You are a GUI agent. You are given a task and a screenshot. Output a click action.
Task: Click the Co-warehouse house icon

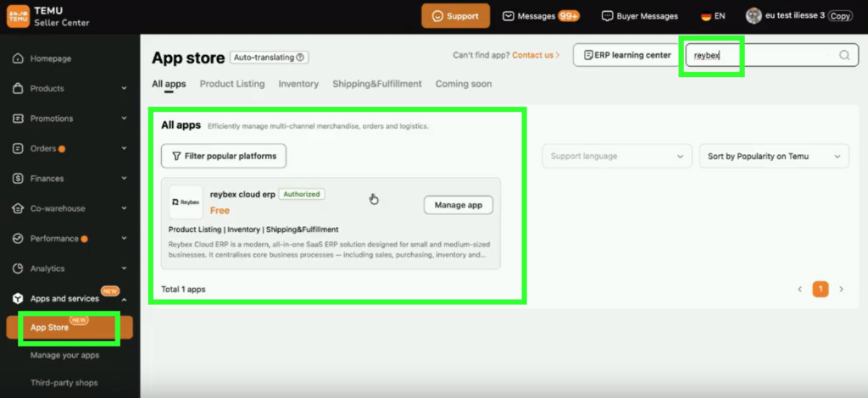[x=19, y=208]
